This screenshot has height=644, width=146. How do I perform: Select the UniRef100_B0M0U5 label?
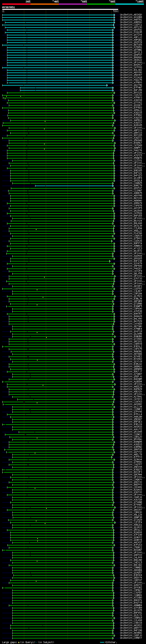point(131,125)
